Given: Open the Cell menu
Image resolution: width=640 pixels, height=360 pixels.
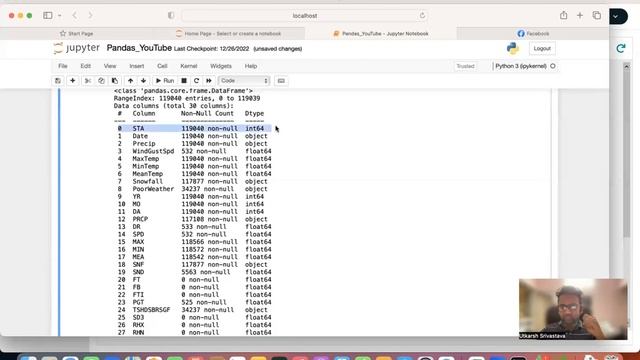Looking at the screenshot, I should pos(162,66).
